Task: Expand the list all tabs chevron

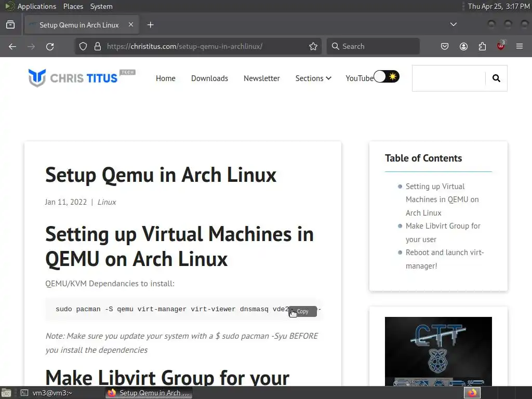Action: (x=453, y=24)
